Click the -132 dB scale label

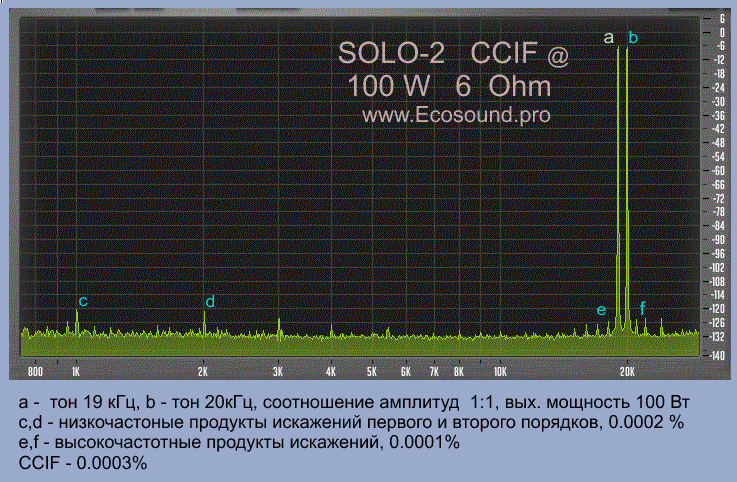pyautogui.click(x=718, y=337)
